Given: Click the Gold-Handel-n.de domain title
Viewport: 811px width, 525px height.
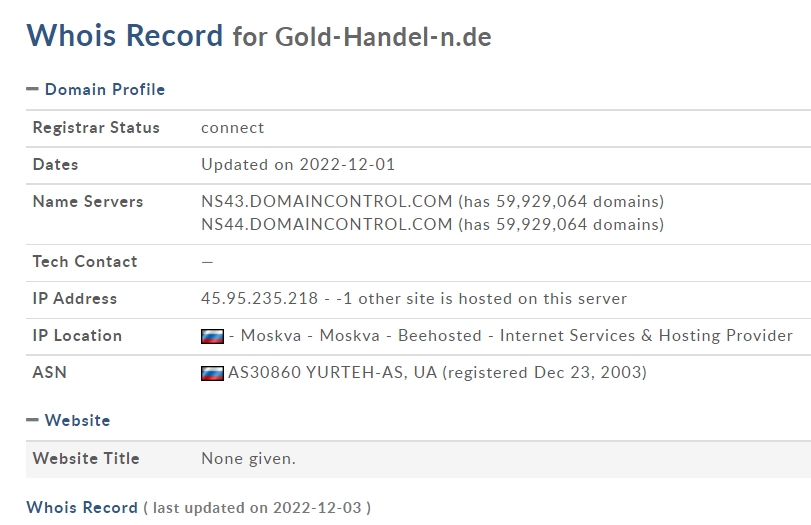Looking at the screenshot, I should (x=383, y=37).
